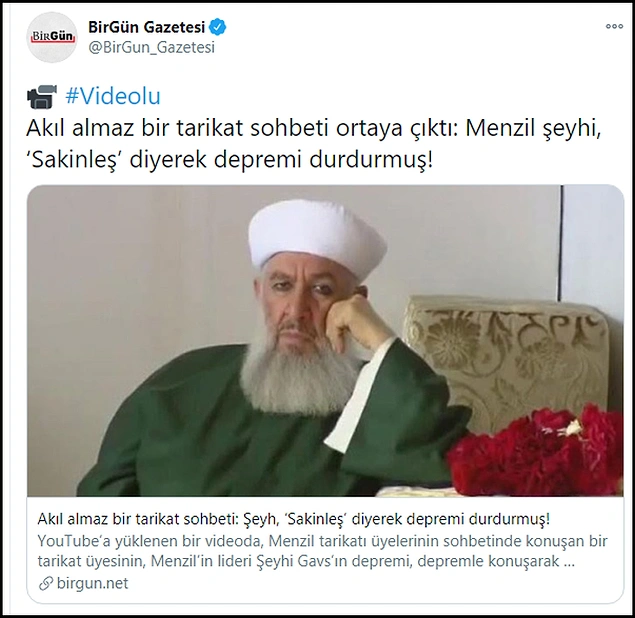Click 'Menzil şeyhi,' in the tweet text
The image size is (635, 618).
[x=533, y=128]
